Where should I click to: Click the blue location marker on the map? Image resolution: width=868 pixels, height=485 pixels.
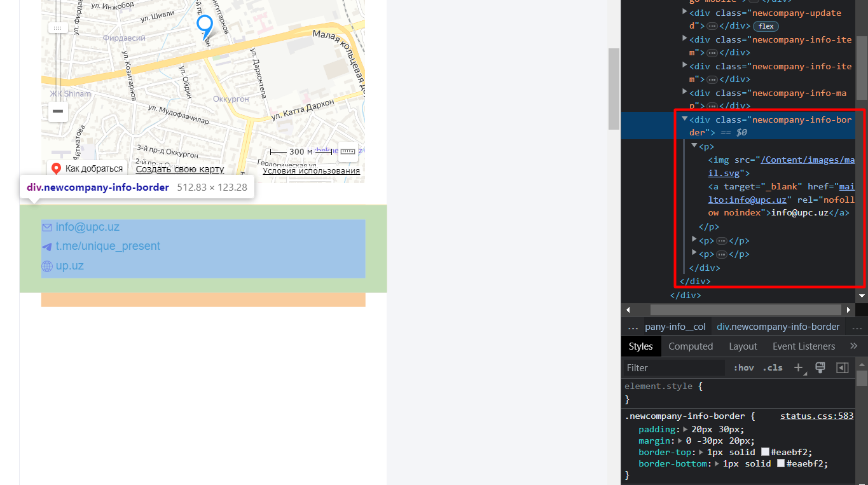(x=205, y=28)
